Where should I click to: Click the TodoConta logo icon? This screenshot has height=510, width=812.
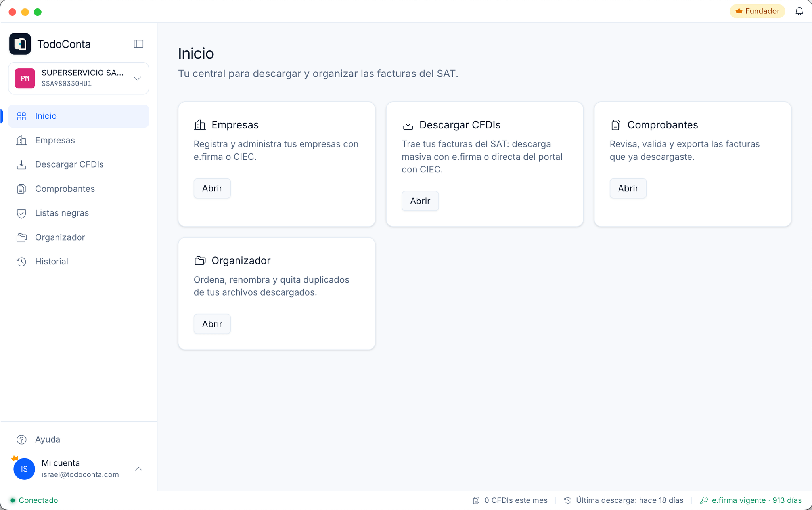point(20,44)
